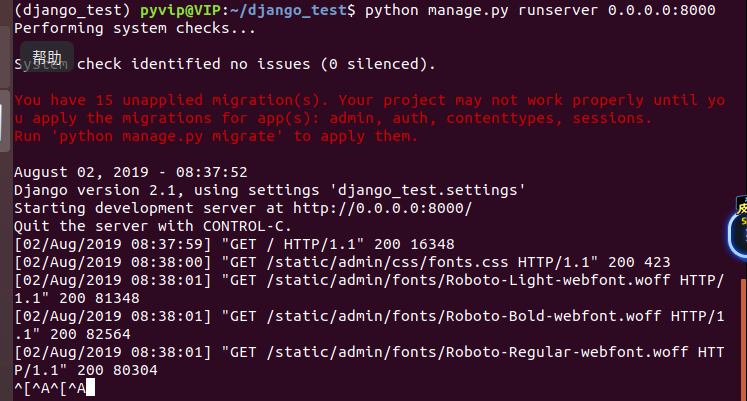Image resolution: width=747 pixels, height=401 pixels.
Task: Click the 帮助 tooltip label
Action: coord(47,57)
